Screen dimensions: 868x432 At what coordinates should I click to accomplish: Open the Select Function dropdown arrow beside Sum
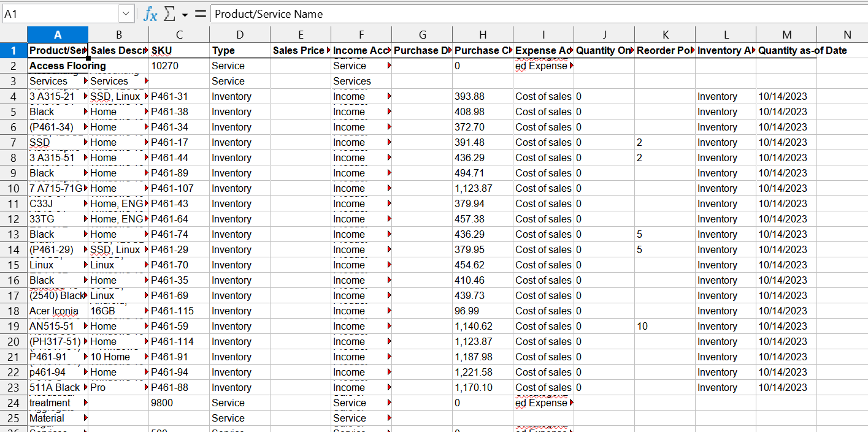coord(184,14)
